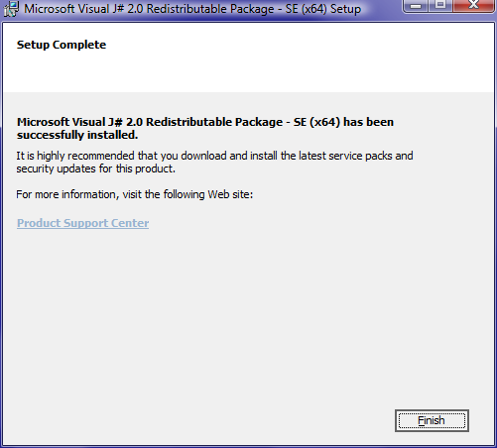Minimize the J# Setup window
This screenshot has width=497, height=448.
(416, 5)
